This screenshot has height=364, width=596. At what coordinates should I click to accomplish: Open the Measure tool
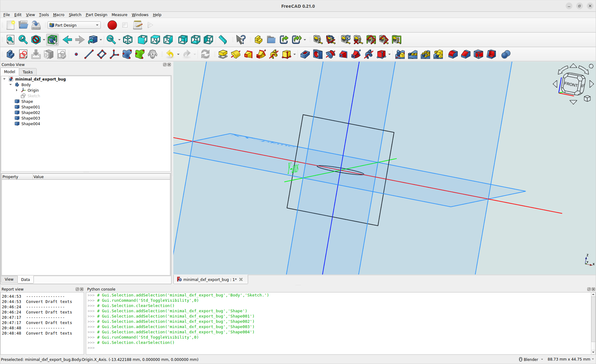pyautogui.click(x=223, y=40)
